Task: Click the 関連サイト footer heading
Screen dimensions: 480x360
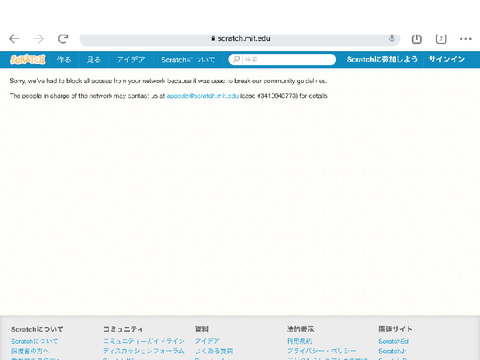Action: (x=395, y=329)
